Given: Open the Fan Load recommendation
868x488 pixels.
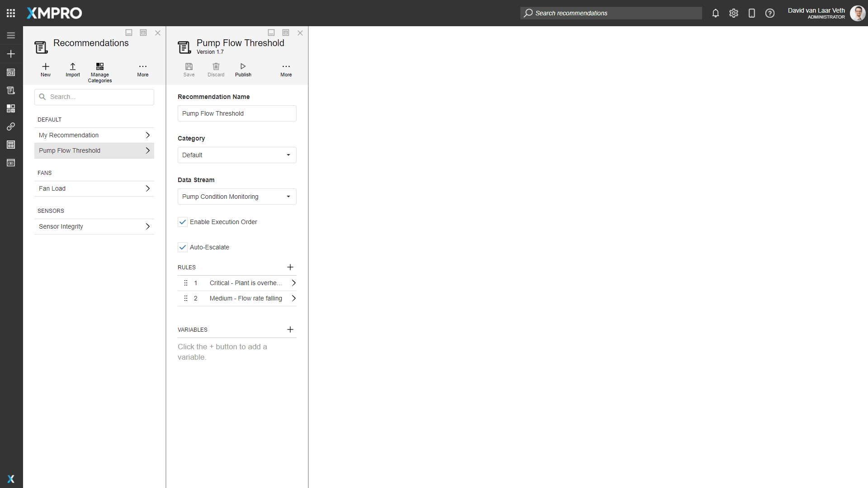Looking at the screenshot, I should 94,188.
